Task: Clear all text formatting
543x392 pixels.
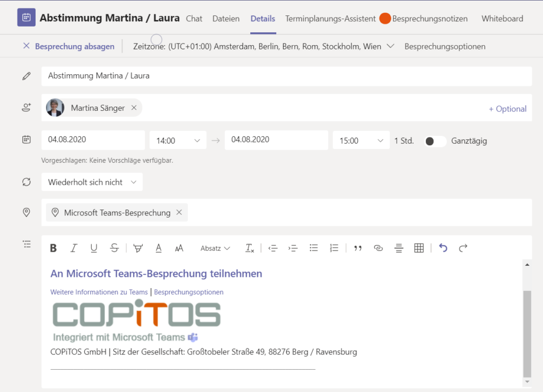Action: (250, 248)
